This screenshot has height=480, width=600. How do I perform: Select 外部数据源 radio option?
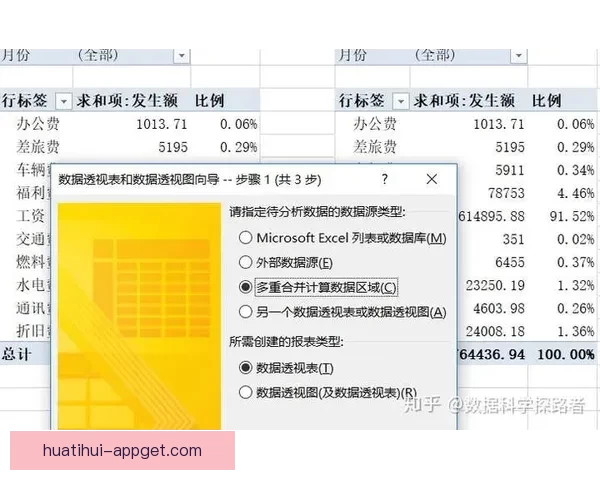tap(245, 263)
